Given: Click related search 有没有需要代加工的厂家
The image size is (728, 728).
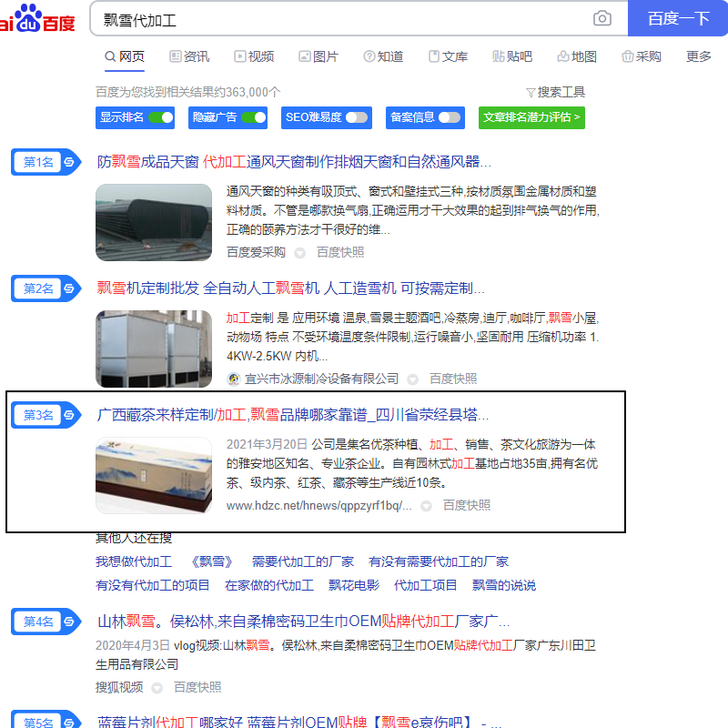Looking at the screenshot, I should click(439, 561).
